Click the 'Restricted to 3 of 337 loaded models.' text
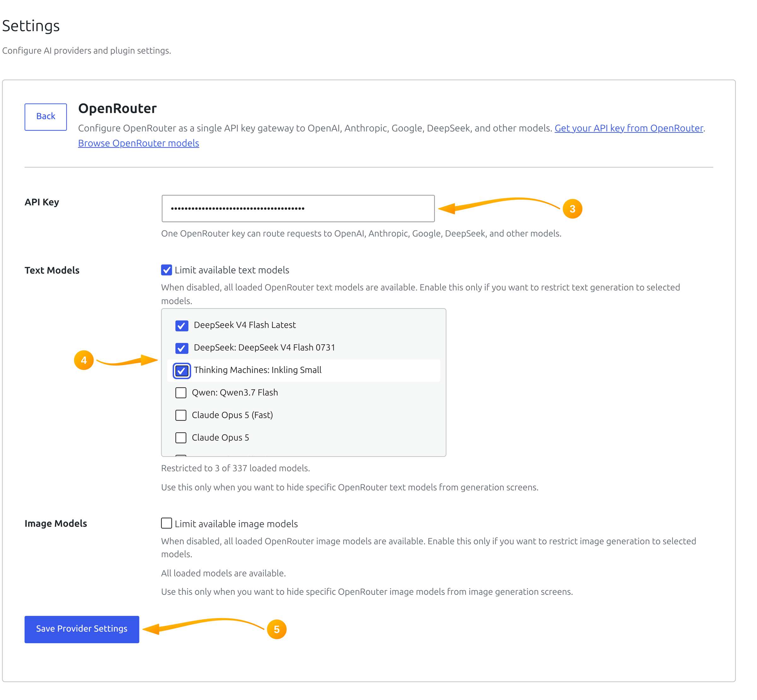The image size is (757, 700). coord(235,468)
